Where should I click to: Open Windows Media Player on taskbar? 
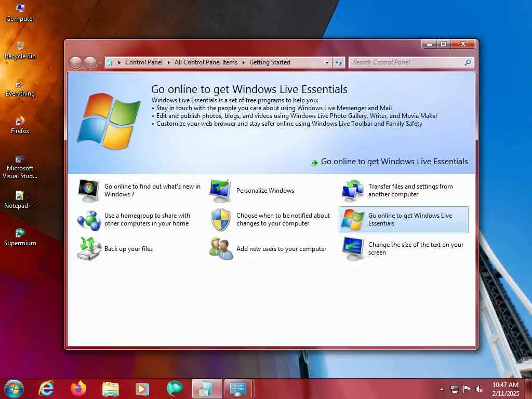(x=142, y=389)
